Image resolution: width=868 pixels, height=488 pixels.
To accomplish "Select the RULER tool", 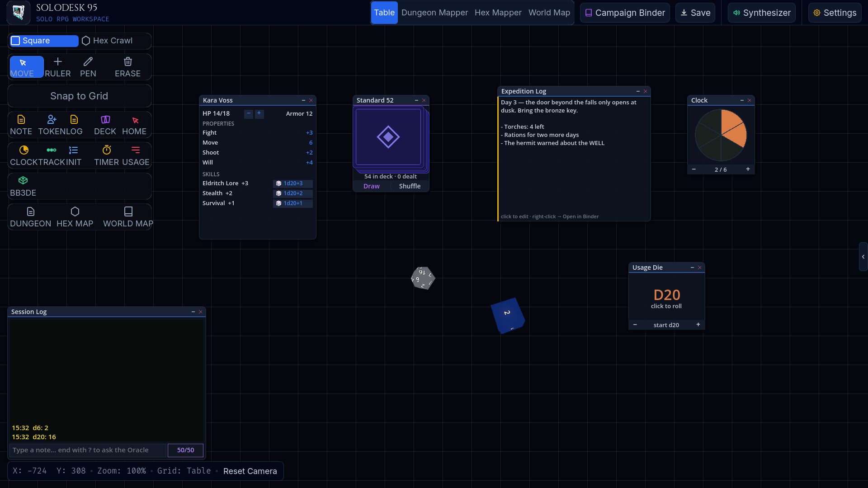I will pos(58,67).
